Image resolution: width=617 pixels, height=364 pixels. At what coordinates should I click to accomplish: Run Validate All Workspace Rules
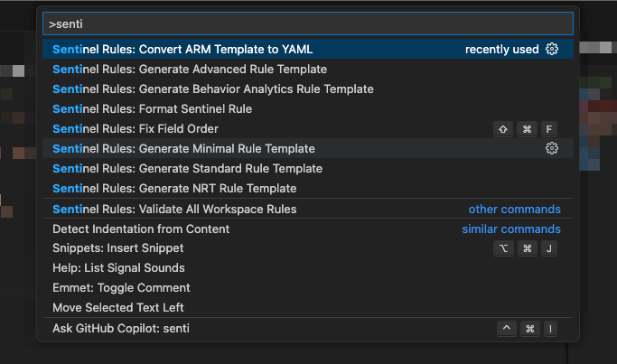(308, 209)
